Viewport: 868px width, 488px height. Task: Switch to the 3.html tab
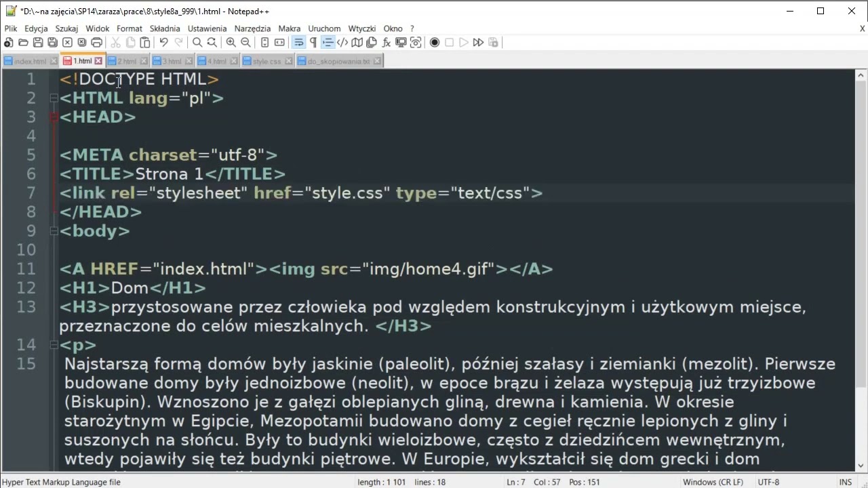[x=172, y=61]
